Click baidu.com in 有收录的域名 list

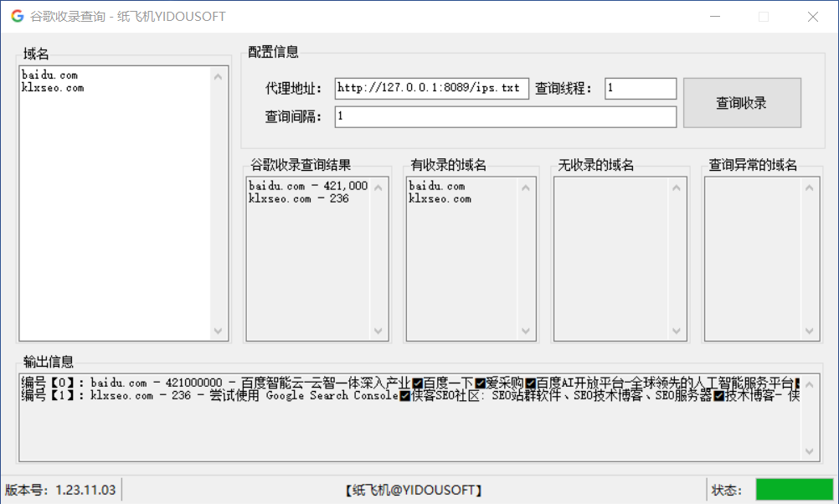(436, 186)
